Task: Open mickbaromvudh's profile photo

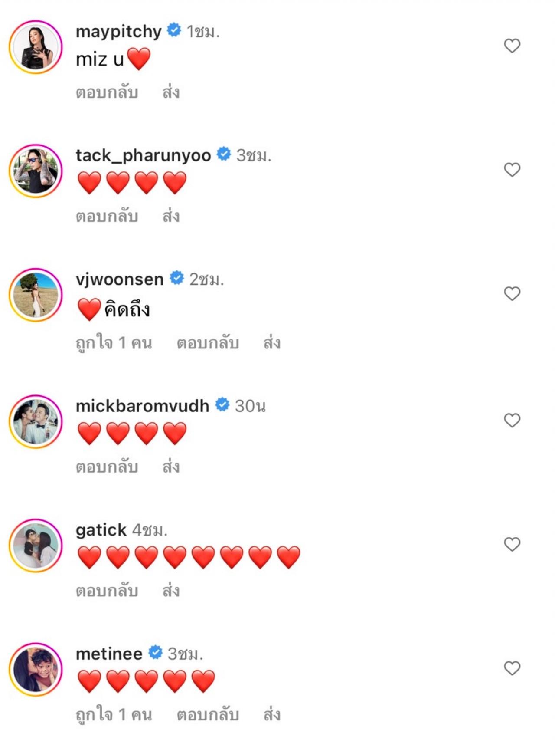Action: [36, 421]
